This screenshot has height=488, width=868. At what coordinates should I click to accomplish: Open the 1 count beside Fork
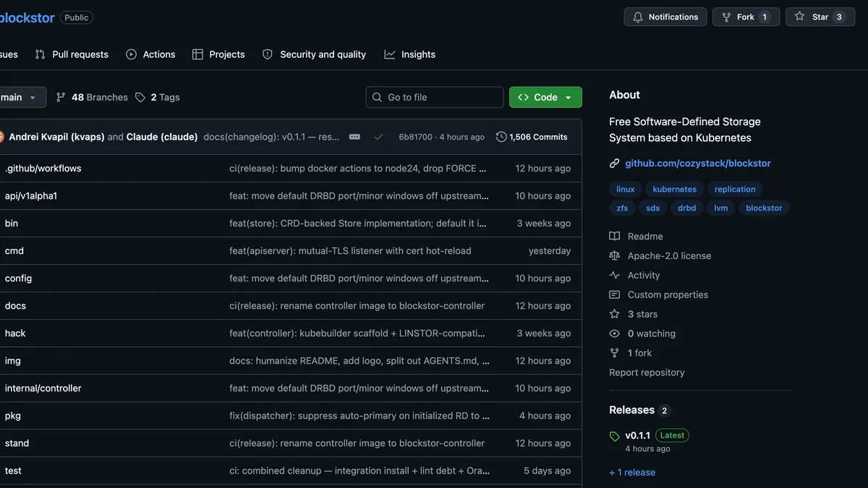tap(765, 17)
